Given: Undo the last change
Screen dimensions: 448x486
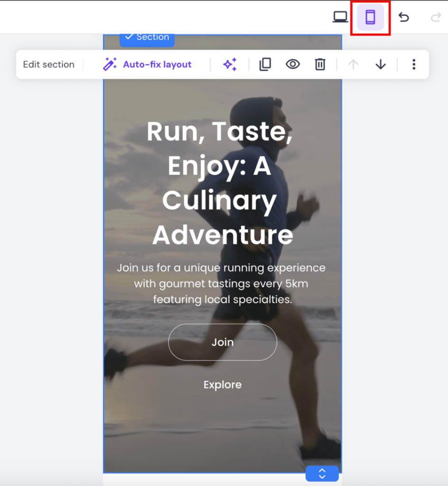Looking at the screenshot, I should pyautogui.click(x=403, y=17).
